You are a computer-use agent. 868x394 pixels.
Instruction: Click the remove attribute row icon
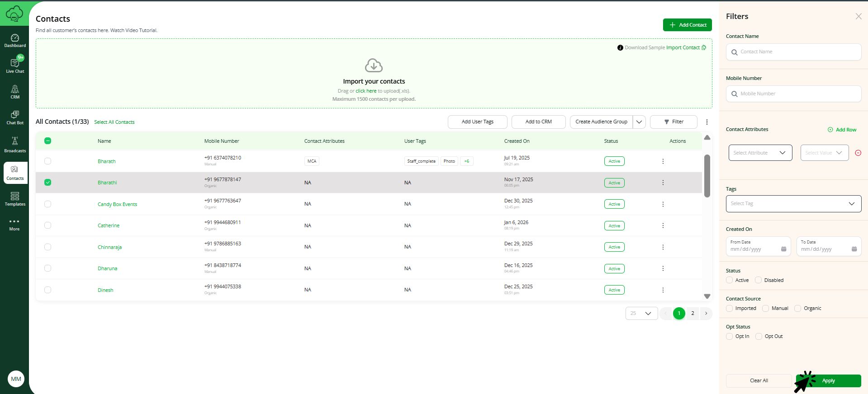pos(858,153)
